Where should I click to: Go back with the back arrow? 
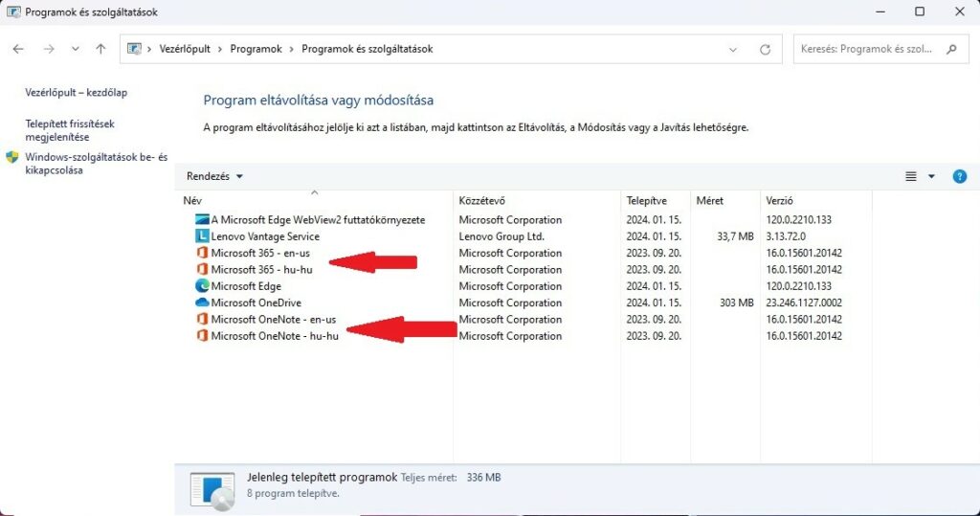coord(18,49)
